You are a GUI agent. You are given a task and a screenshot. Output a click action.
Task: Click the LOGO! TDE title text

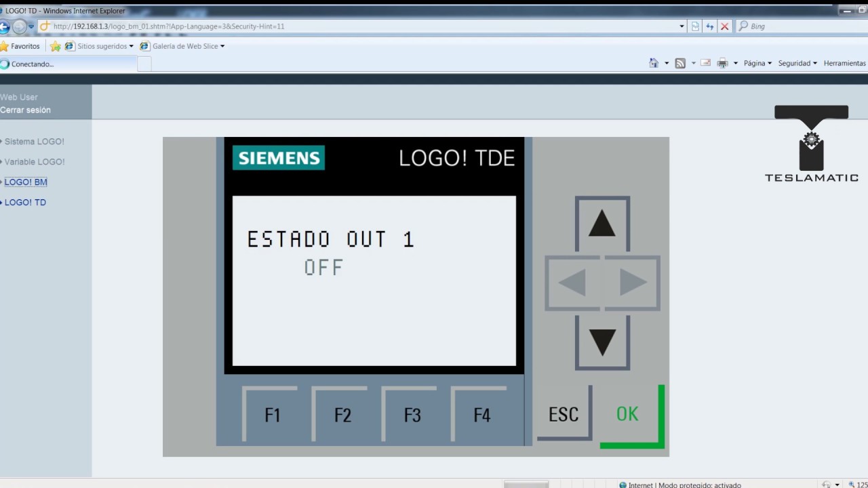coord(456,158)
